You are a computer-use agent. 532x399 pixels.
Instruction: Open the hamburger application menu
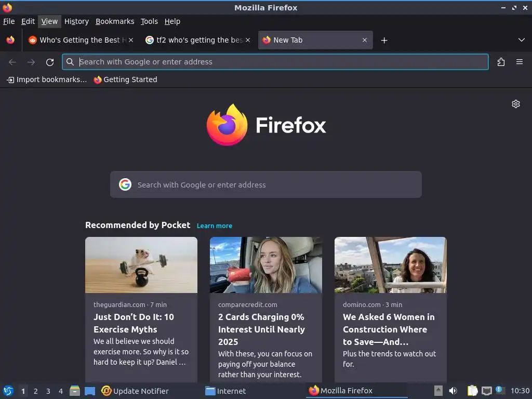point(520,62)
